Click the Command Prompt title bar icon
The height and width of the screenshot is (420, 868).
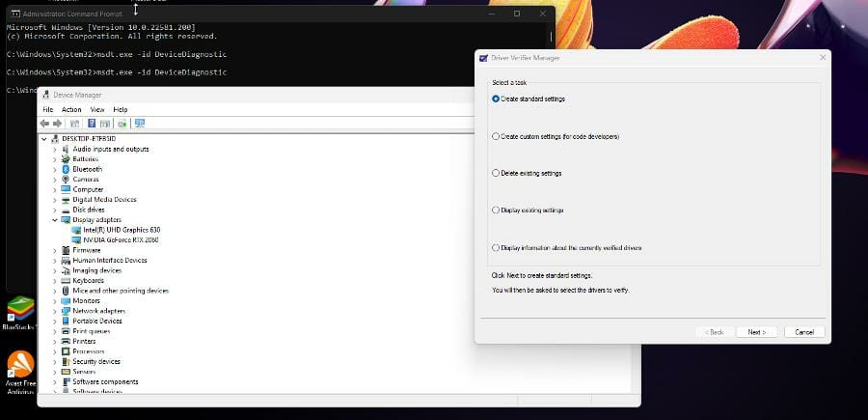pos(14,14)
